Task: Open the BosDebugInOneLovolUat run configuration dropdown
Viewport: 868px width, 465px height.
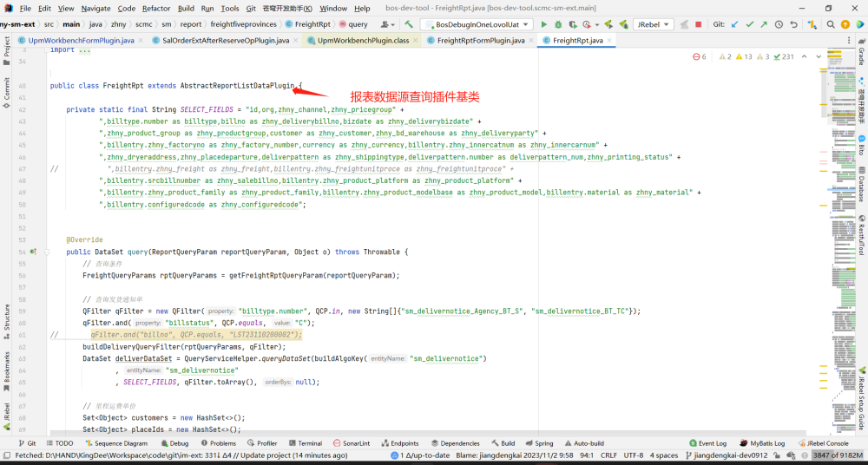Action: (477, 24)
